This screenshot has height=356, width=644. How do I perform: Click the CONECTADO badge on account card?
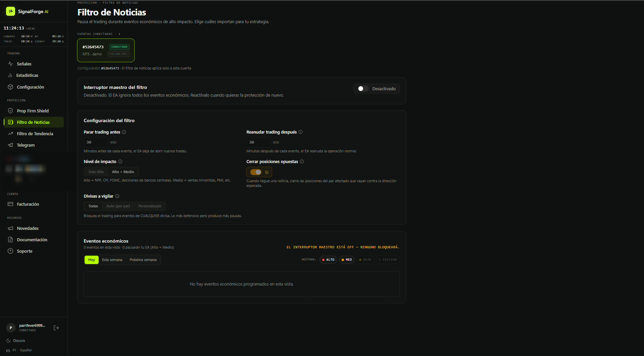click(119, 47)
